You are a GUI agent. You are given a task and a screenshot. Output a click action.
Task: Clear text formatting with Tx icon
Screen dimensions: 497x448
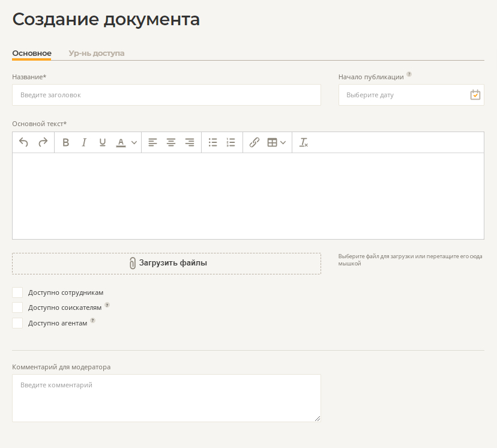pyautogui.click(x=304, y=142)
